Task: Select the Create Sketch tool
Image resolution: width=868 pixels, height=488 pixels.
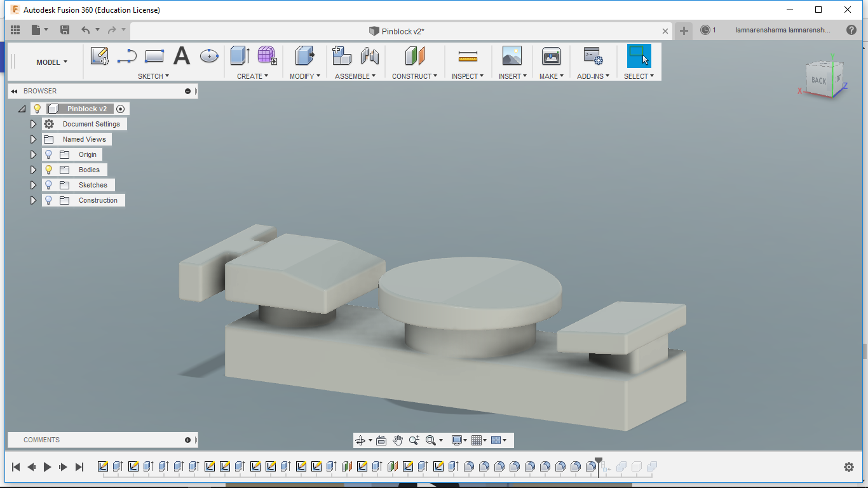Action: click(x=100, y=56)
